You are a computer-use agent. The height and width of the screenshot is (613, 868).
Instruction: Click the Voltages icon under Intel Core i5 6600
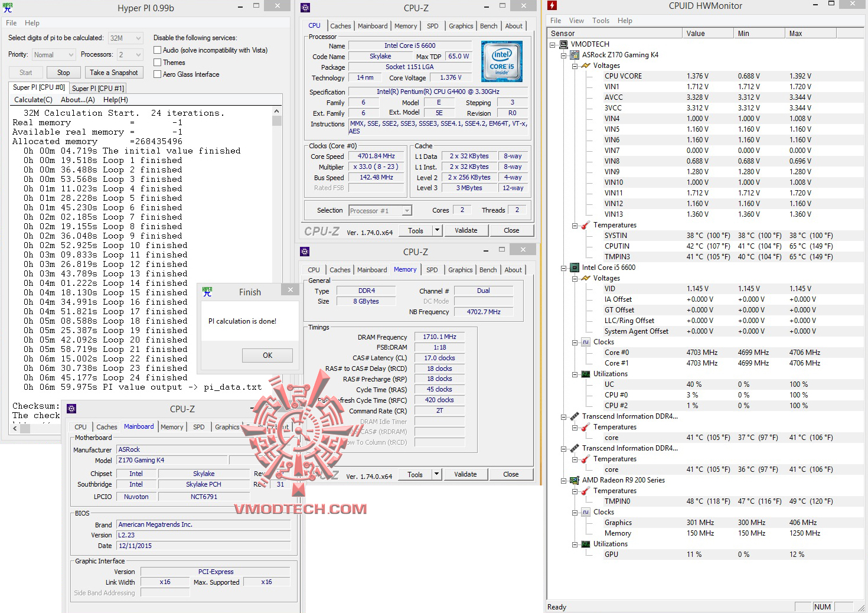point(586,278)
